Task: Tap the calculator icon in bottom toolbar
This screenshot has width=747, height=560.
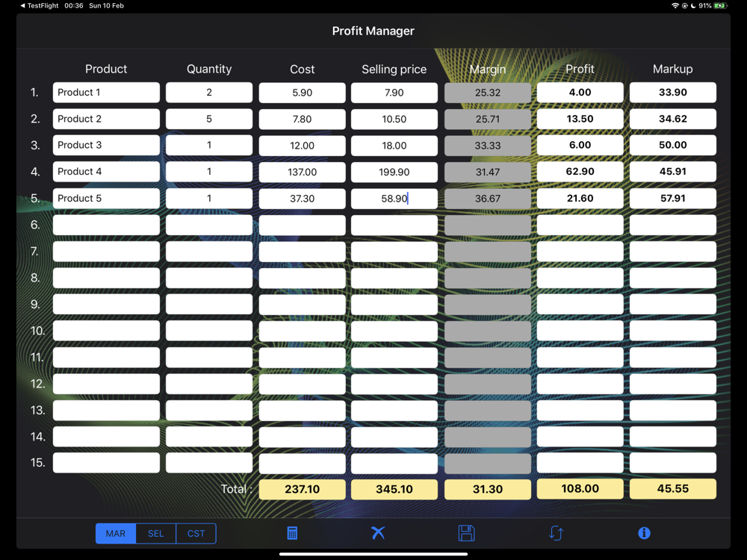Action: tap(292, 533)
